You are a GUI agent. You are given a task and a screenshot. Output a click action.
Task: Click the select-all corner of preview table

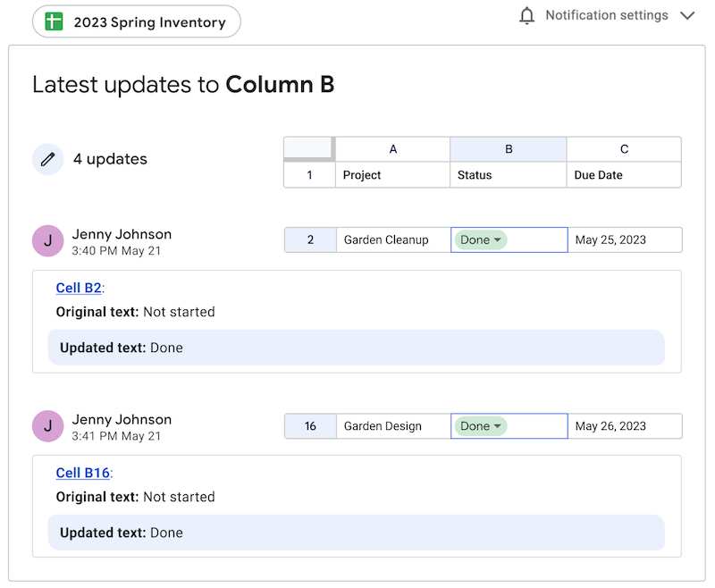(x=309, y=148)
